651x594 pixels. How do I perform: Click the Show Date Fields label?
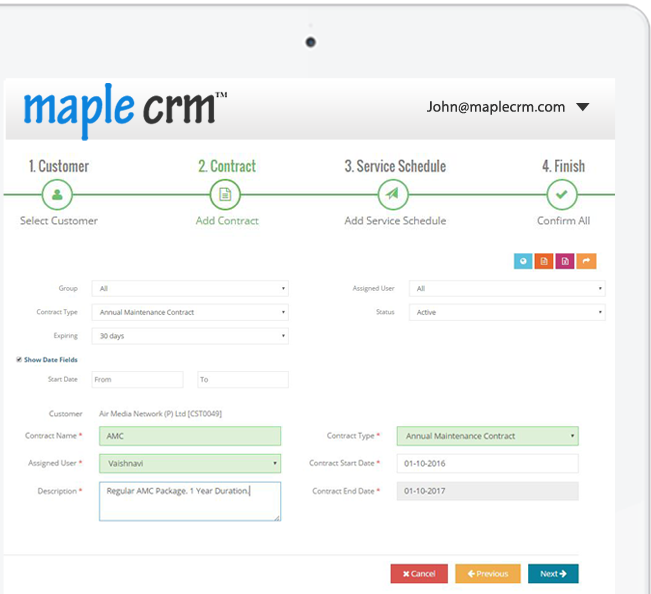[51, 360]
